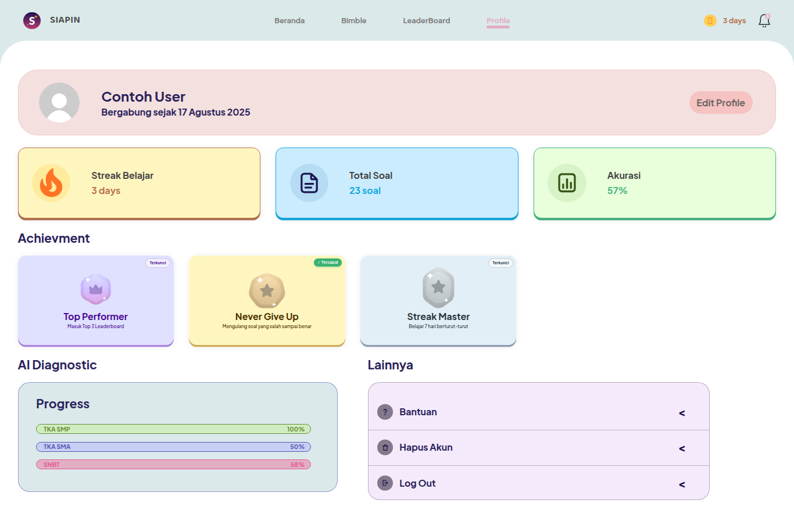Image resolution: width=794 pixels, height=532 pixels.
Task: Click the TKA SMP progress bar
Action: [173, 429]
